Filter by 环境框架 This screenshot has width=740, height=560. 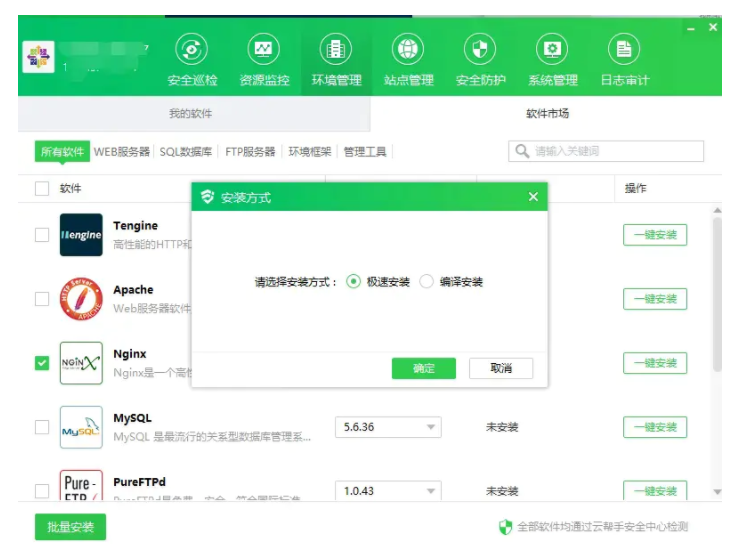310,151
